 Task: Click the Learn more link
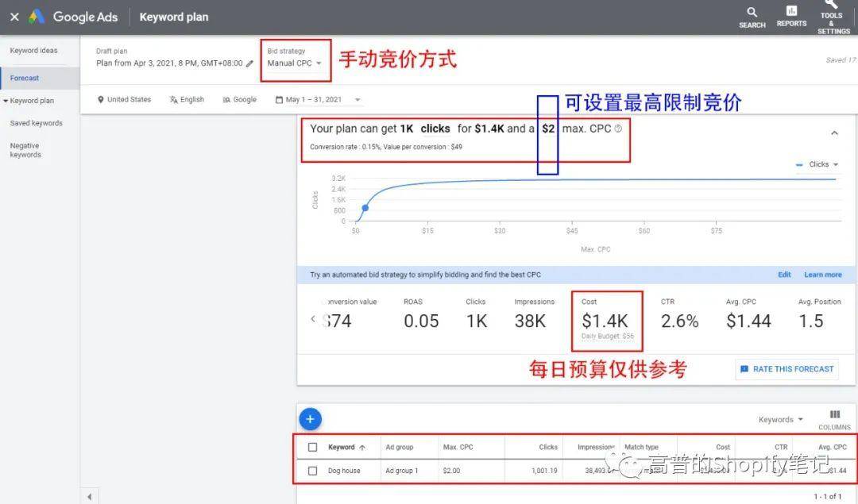[822, 275]
